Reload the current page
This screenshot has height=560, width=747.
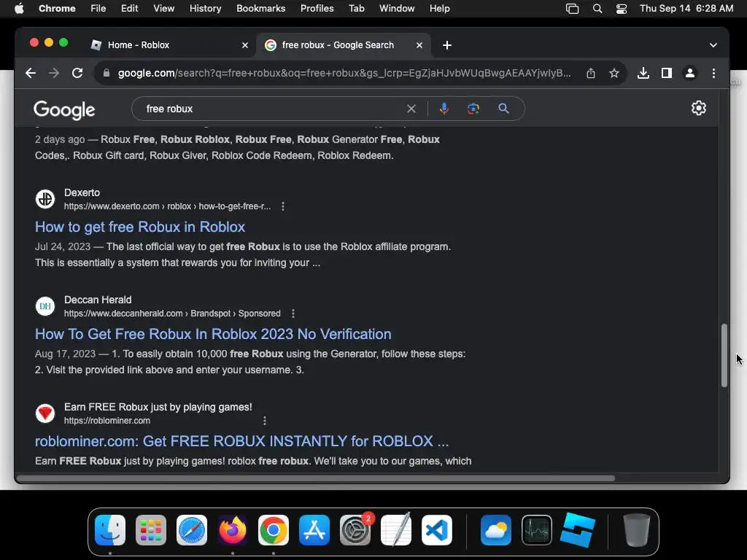pos(77,73)
